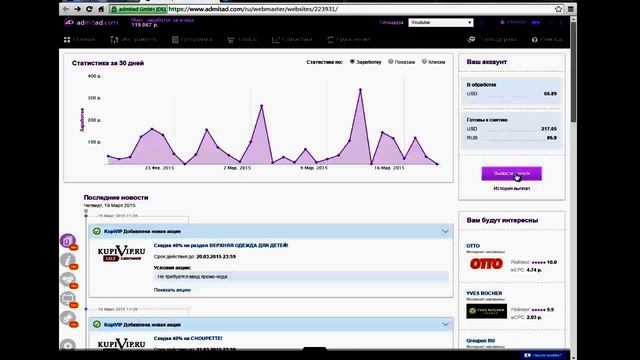640x360 pixels.
Task: Open the OTTO program title link
Action: pos(473,246)
